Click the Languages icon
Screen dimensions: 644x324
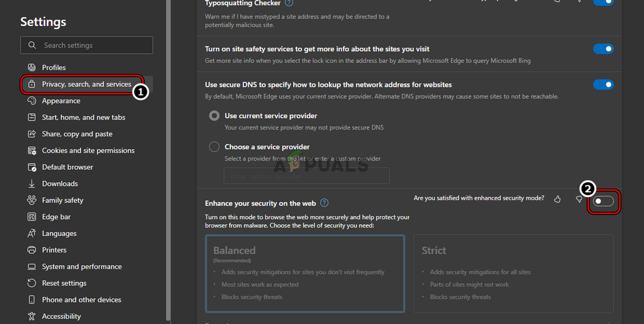32,233
